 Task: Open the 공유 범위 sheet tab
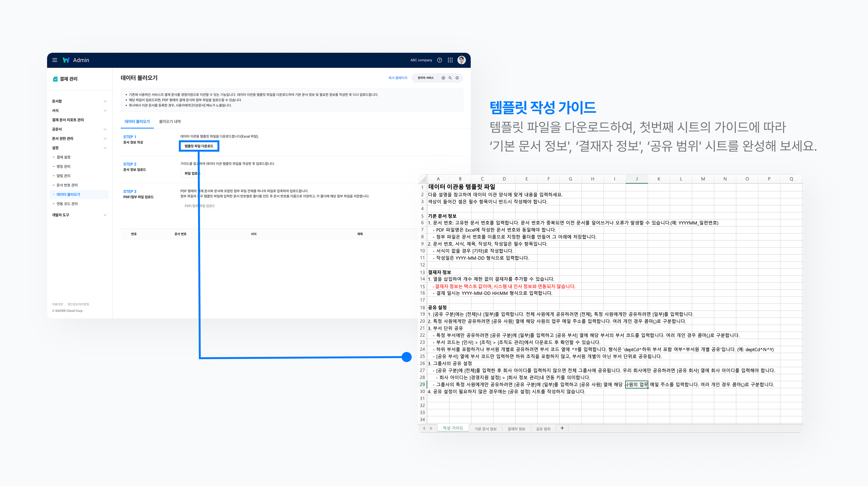543,429
